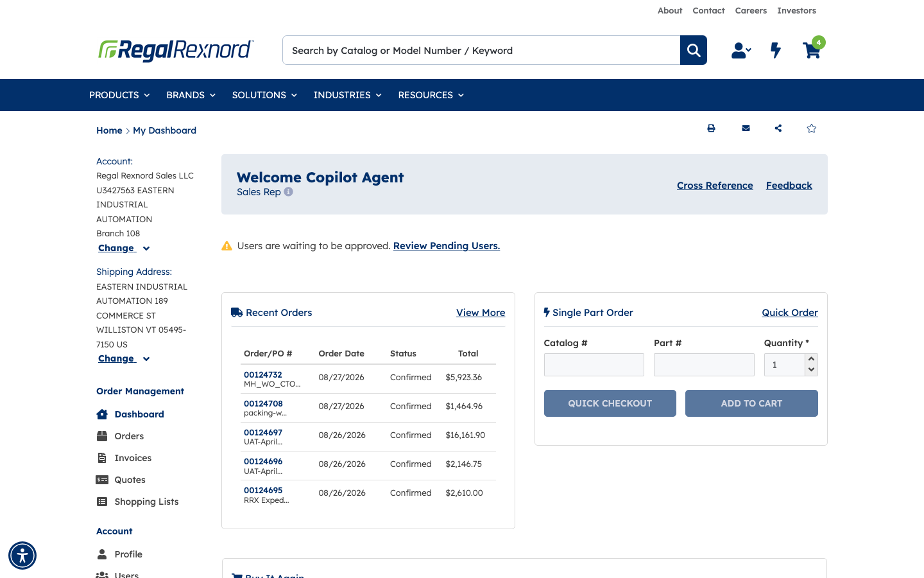Image resolution: width=924 pixels, height=578 pixels.
Task: Open order 00124695
Action: tap(263, 490)
